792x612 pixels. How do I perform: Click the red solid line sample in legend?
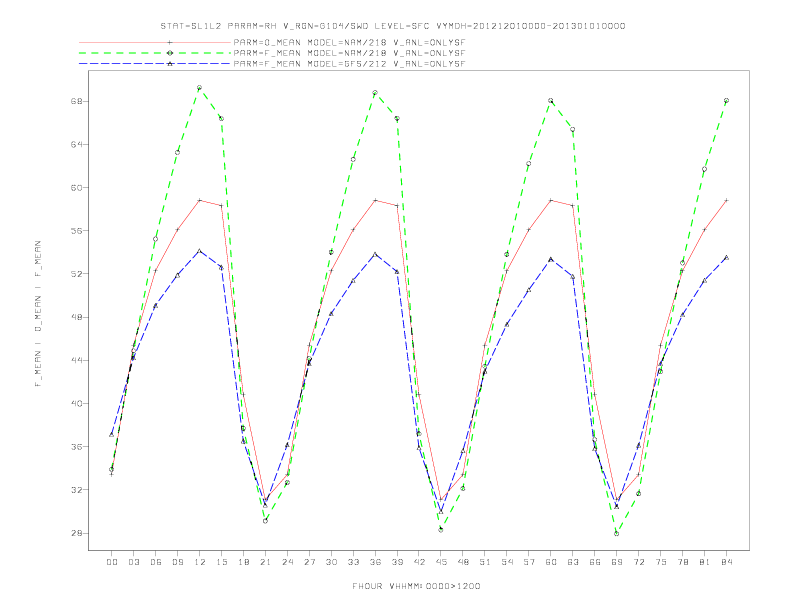click(x=155, y=42)
